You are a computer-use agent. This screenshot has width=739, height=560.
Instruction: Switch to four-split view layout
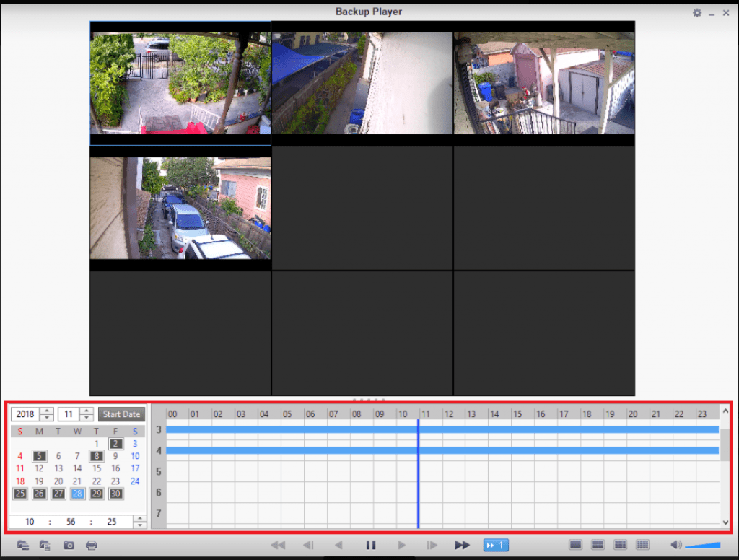tap(598, 545)
